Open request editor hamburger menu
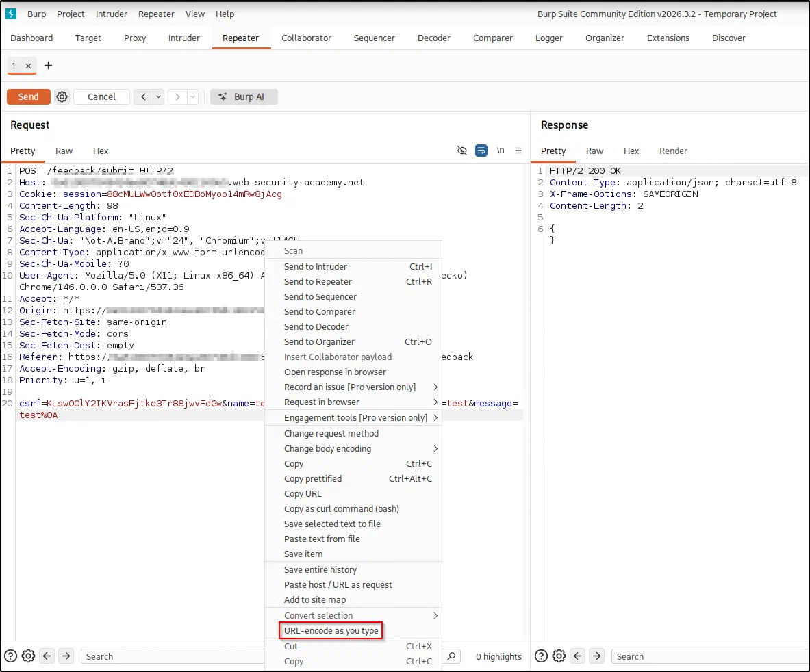810x672 pixels. 518,151
